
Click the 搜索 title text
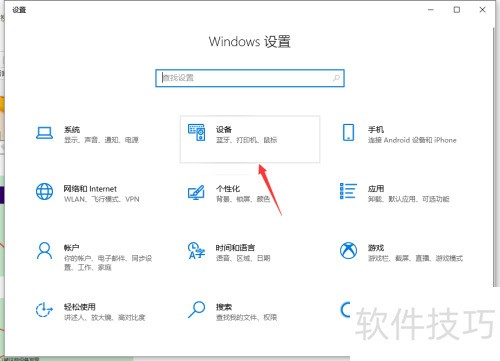coord(224,307)
